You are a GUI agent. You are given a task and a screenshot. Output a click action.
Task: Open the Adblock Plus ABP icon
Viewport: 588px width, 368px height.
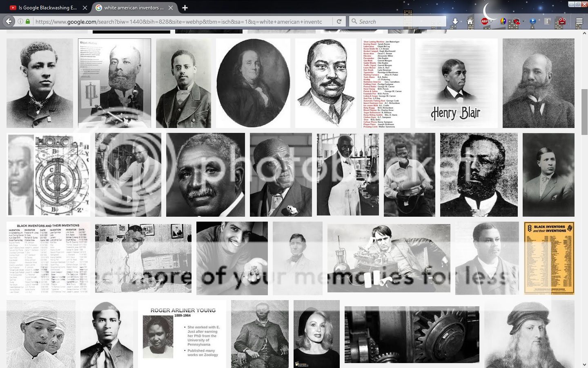click(485, 21)
